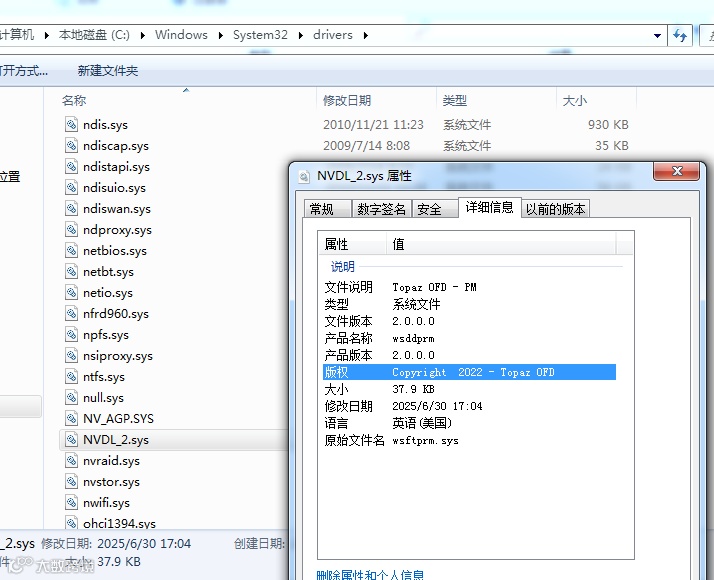Select the 产品版本 property row

point(469,355)
